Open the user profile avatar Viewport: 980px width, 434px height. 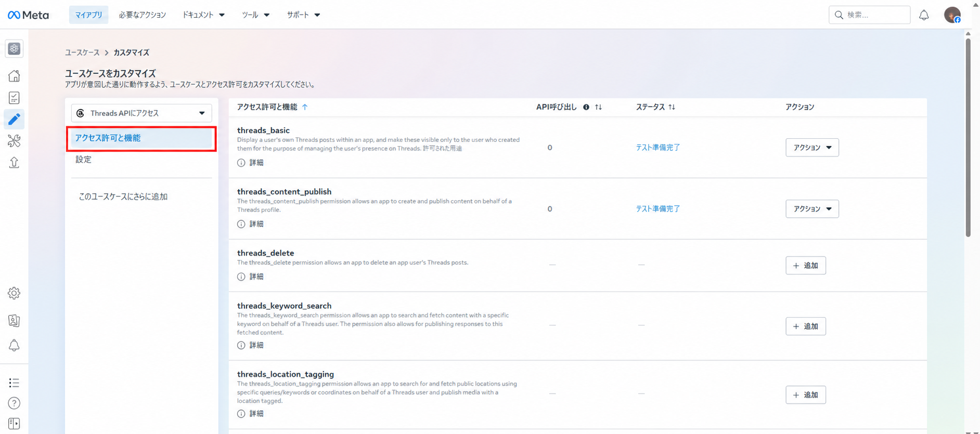coord(952,15)
